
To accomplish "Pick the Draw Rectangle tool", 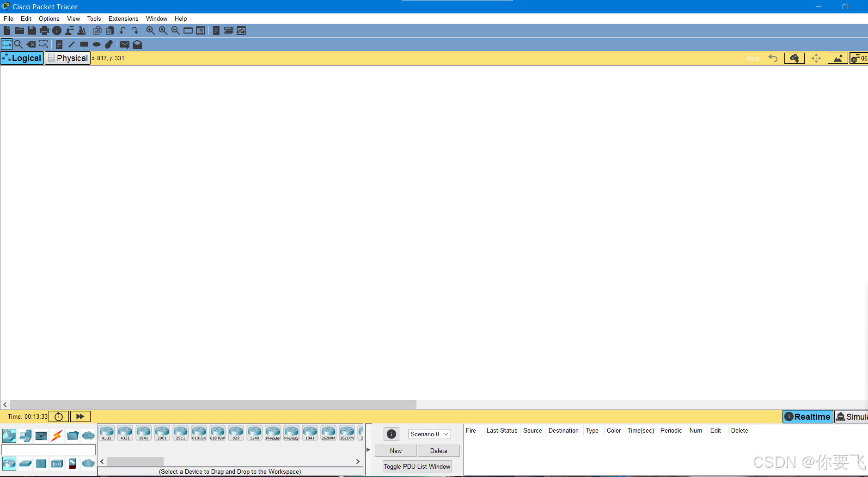I will (x=84, y=44).
